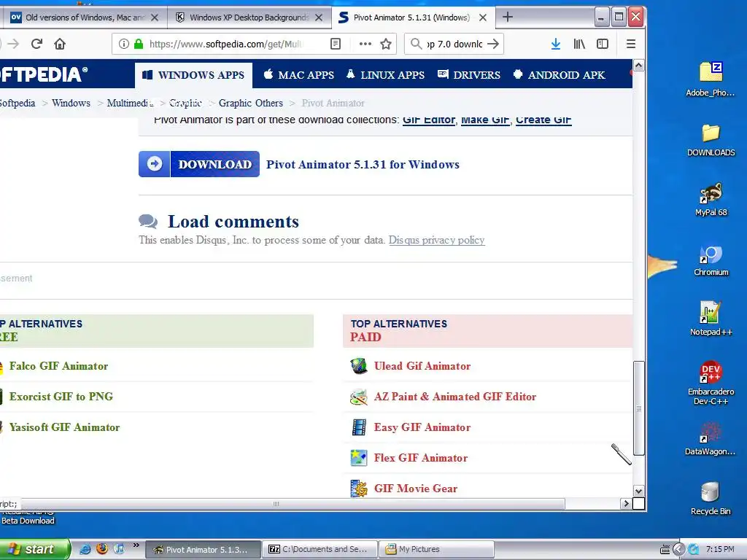Image resolution: width=747 pixels, height=560 pixels.
Task: Toggle reader view in address bar
Action: point(336,44)
